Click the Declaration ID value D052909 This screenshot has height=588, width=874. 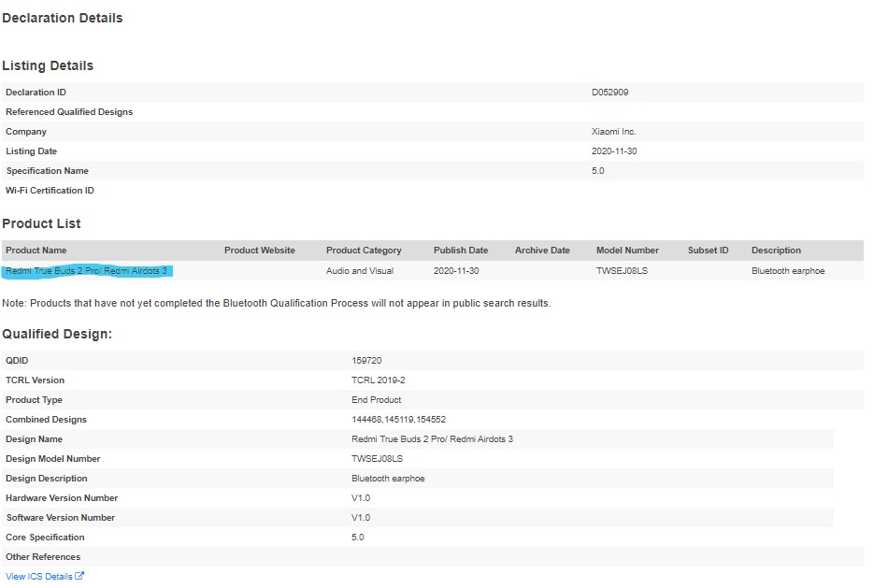click(609, 93)
